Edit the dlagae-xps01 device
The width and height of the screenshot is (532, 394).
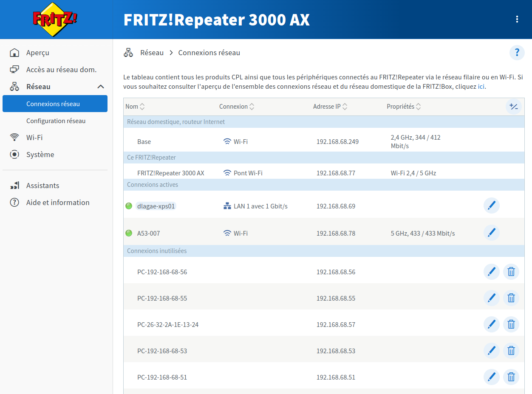click(492, 206)
